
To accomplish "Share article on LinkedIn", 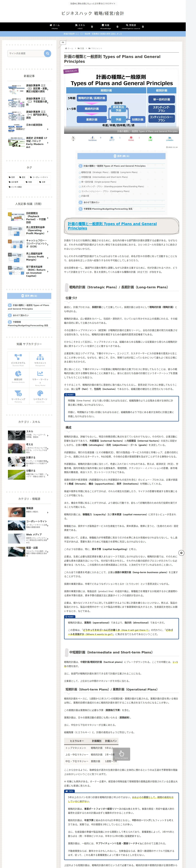I will coord(170,138).
